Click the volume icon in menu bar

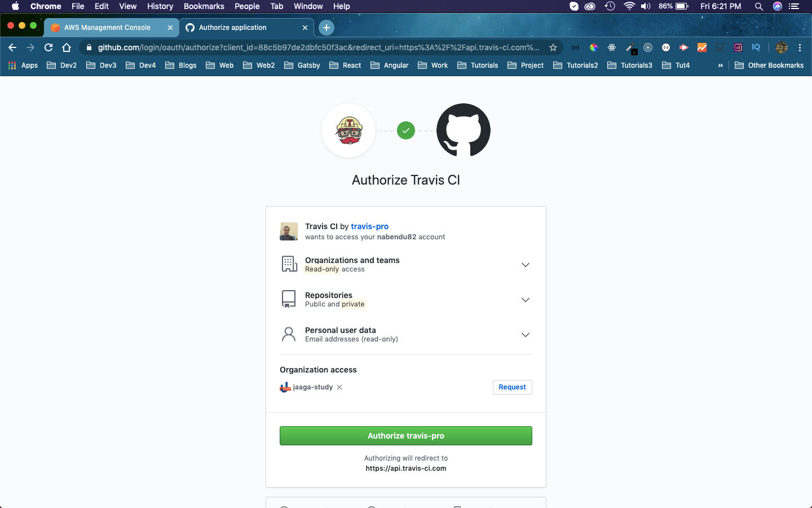(646, 6)
